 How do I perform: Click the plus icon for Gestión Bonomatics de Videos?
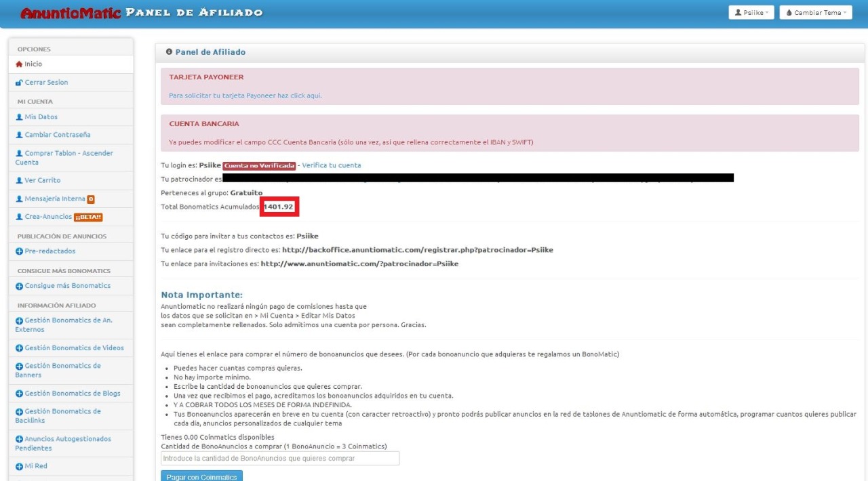point(19,348)
